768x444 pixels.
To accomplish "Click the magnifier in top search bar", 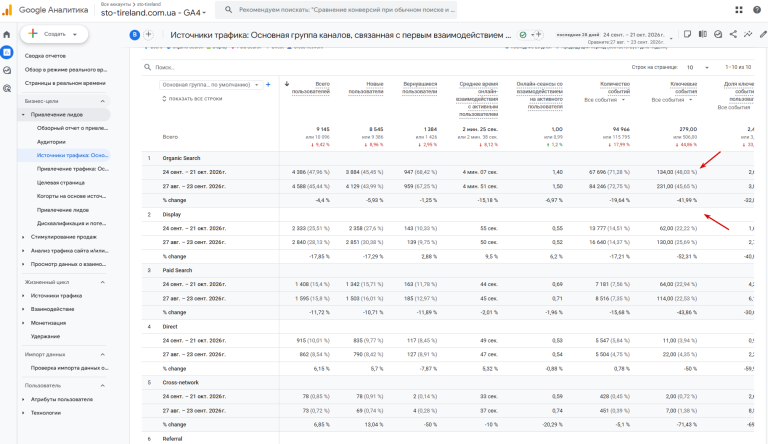I will coord(228,10).
